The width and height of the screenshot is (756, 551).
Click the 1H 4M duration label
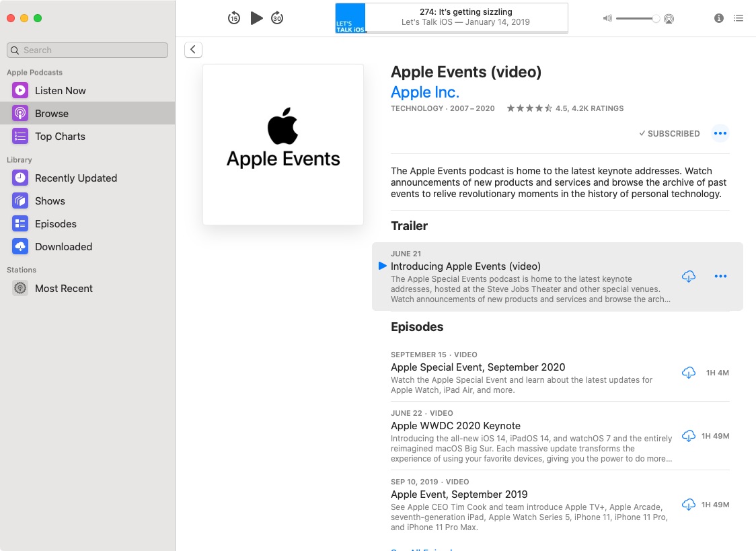(718, 373)
